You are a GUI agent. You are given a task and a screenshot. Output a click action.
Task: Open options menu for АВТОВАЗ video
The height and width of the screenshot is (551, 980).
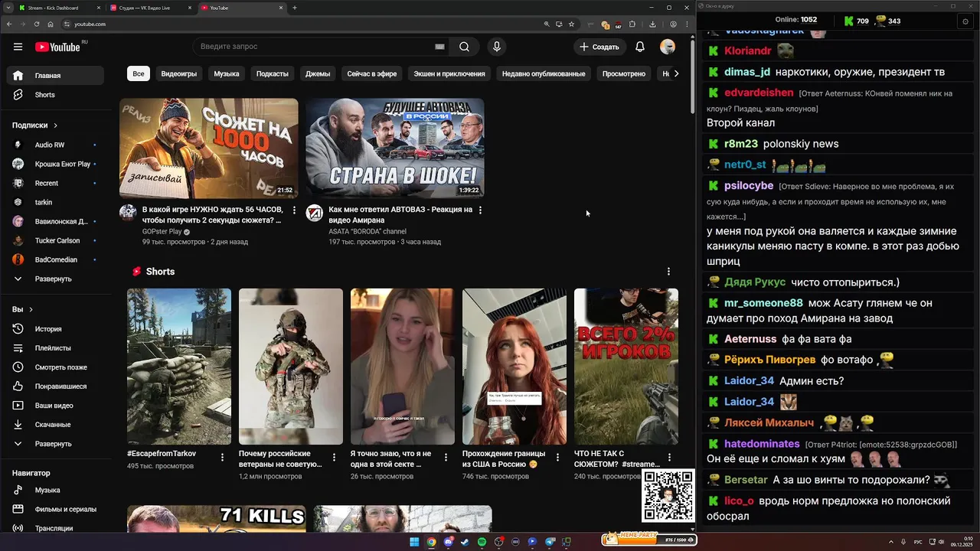click(x=481, y=210)
